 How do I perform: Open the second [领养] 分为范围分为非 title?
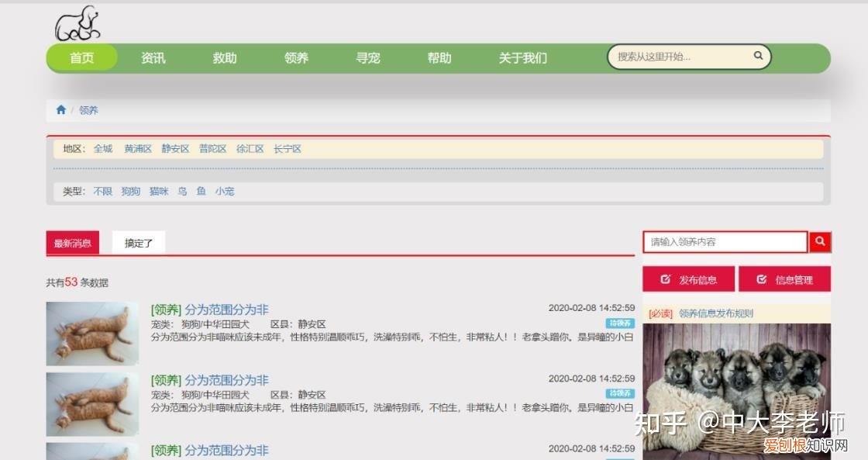click(209, 380)
